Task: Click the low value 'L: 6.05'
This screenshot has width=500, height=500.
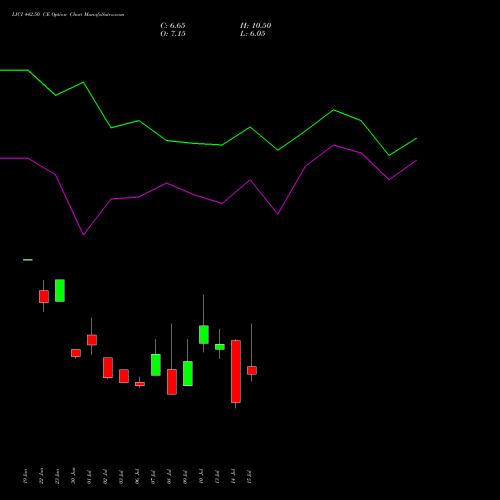Action: click(x=253, y=34)
